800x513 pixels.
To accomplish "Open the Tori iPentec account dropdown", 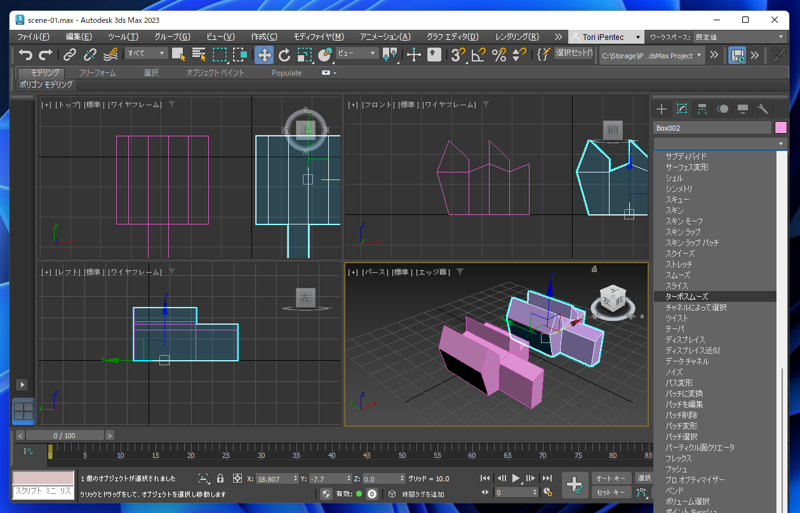I will click(605, 37).
